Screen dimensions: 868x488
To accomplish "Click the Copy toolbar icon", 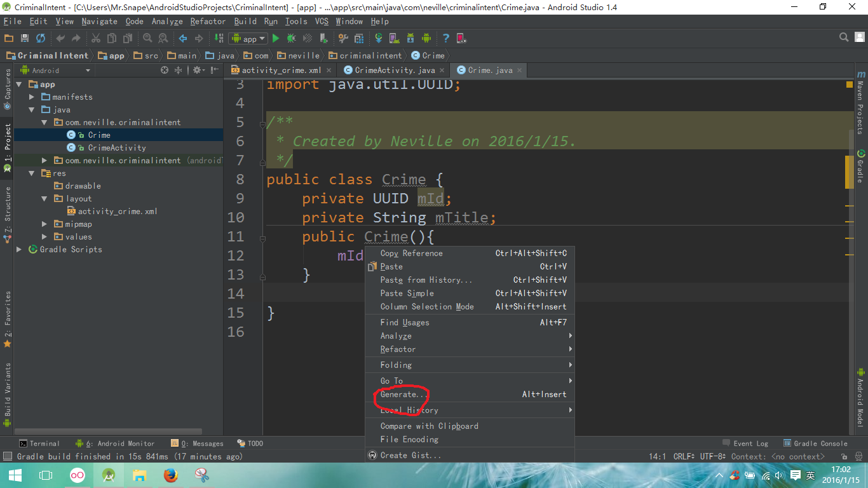I will coord(112,39).
